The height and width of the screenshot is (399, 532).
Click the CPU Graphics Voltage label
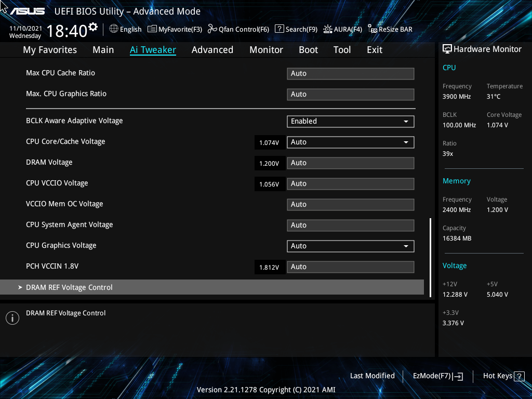coord(61,245)
